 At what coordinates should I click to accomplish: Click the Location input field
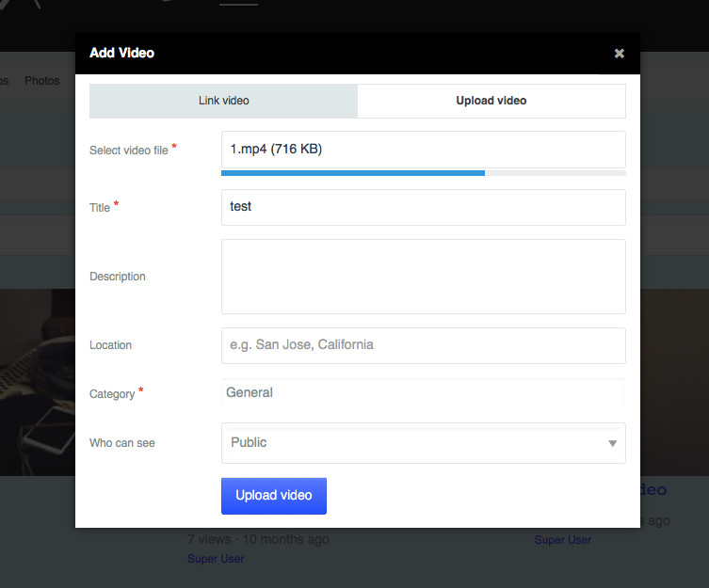pyautogui.click(x=423, y=345)
